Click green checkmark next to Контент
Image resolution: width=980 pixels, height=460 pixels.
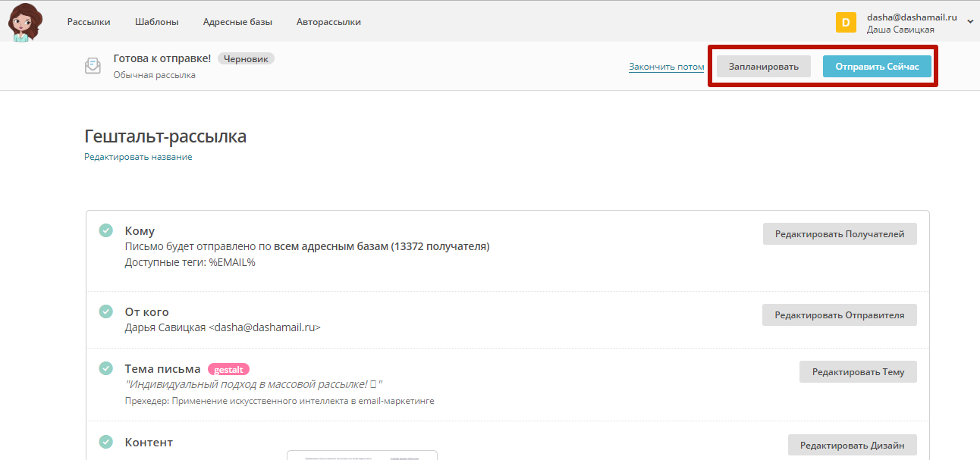pyautogui.click(x=106, y=442)
